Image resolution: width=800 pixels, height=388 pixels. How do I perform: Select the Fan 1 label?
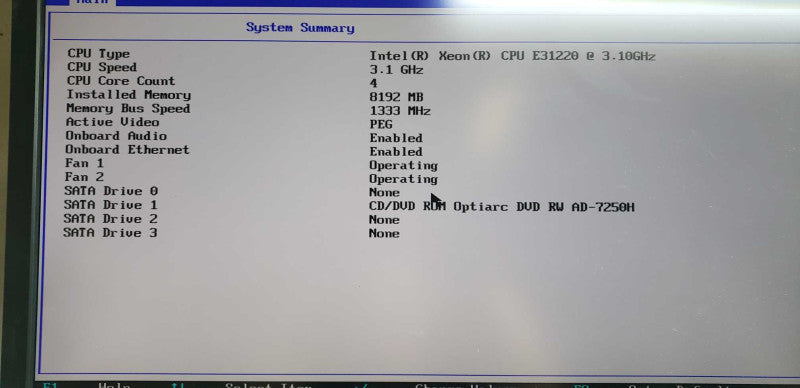coord(84,163)
